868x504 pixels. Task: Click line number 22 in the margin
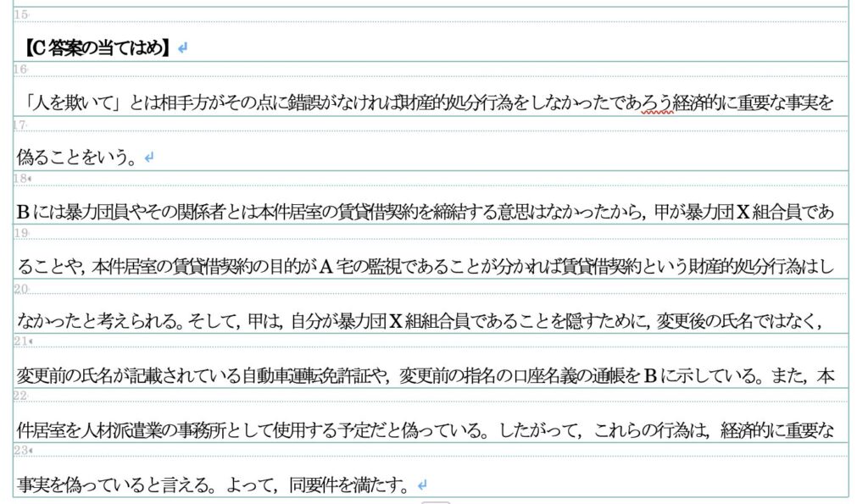[x=22, y=396]
